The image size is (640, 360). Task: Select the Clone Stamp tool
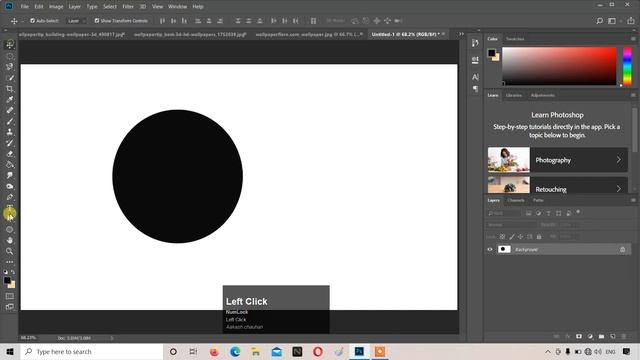pyautogui.click(x=10, y=132)
